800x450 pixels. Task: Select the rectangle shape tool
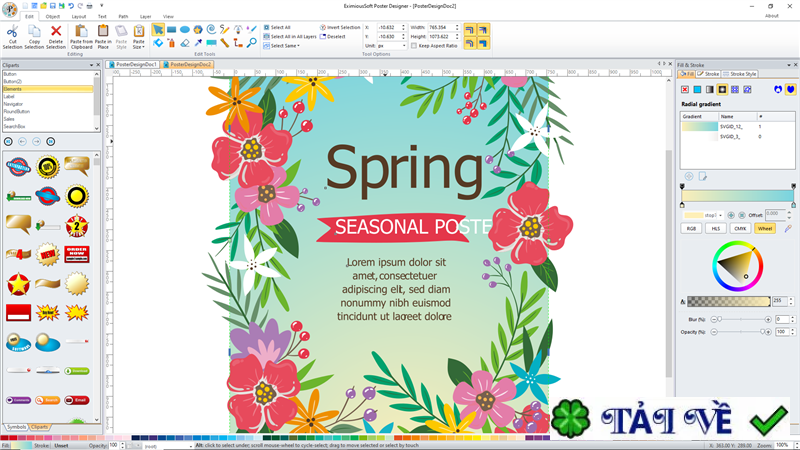pyautogui.click(x=171, y=29)
